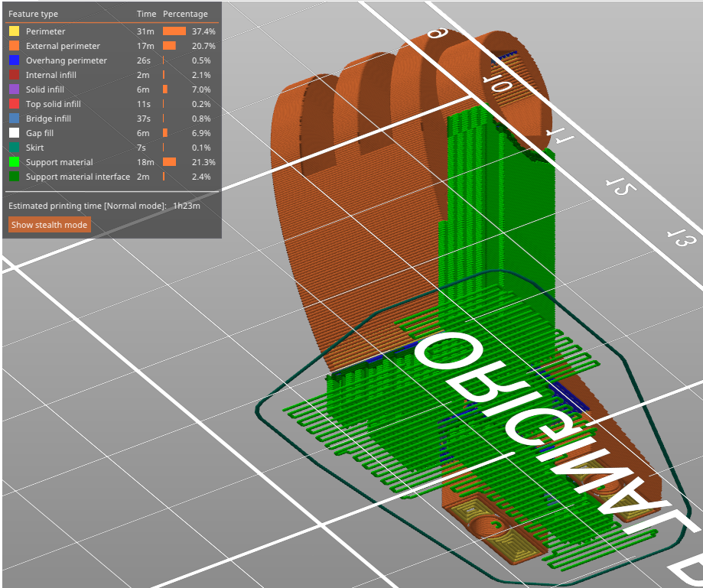Click the Support material time 18m
This screenshot has width=703, height=588.
tap(145, 162)
